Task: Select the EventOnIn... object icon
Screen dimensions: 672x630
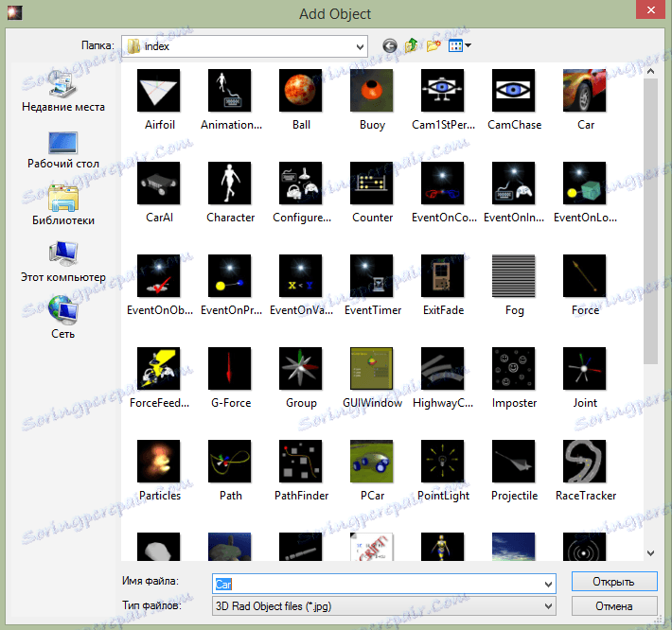Action: [x=513, y=183]
